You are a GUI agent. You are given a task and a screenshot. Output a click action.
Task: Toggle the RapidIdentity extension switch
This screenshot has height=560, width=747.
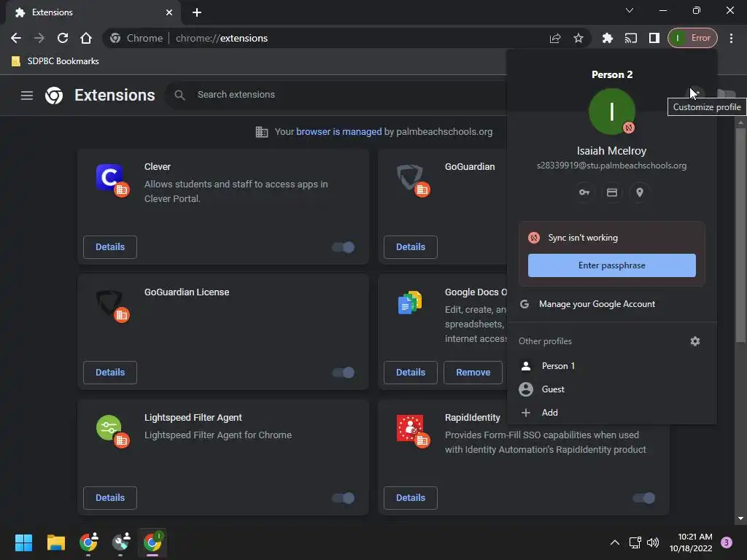coord(643,498)
